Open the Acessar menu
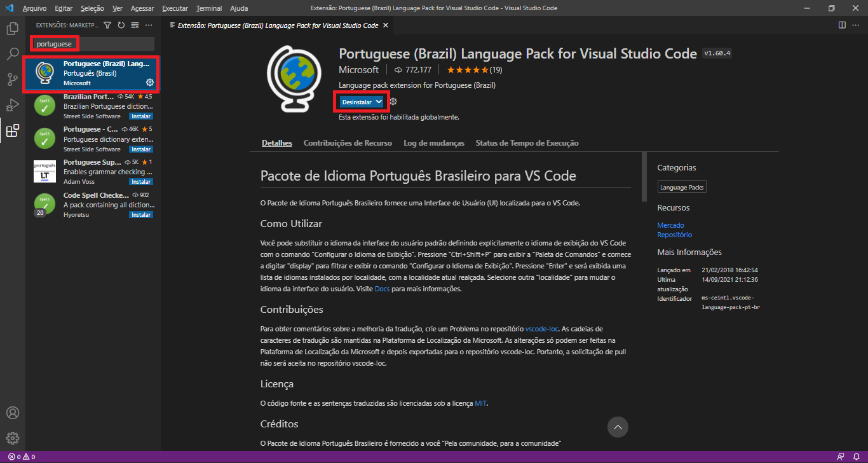 [x=142, y=8]
